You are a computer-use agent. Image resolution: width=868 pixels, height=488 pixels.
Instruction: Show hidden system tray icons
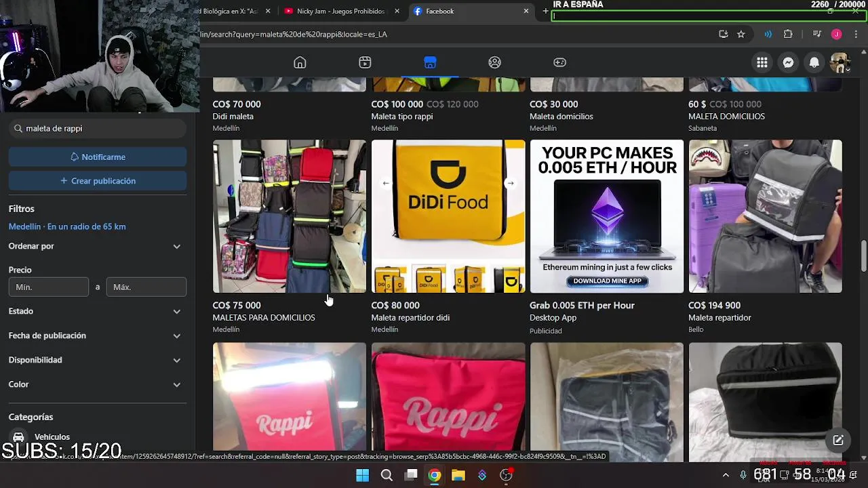(726, 475)
